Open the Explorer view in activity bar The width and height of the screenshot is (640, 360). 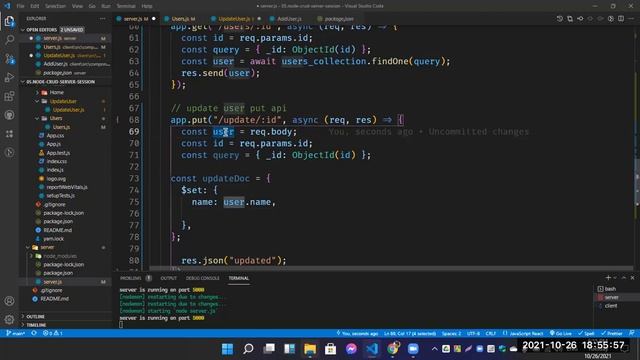(x=9, y=21)
